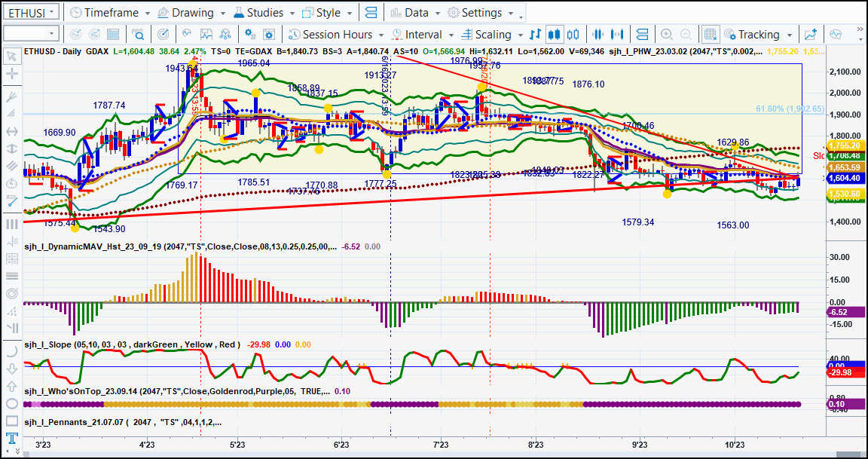Click the sjh_I_Pennants study label
The height and width of the screenshot is (459, 868).
point(122,422)
